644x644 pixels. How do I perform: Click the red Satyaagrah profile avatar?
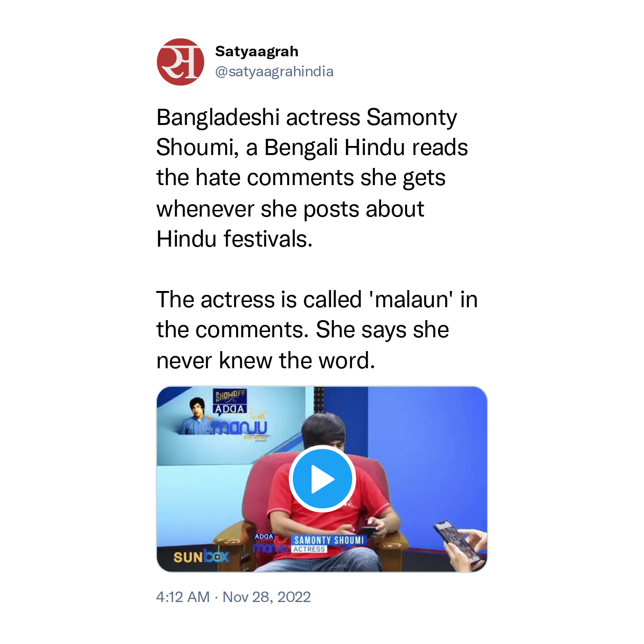[180, 62]
